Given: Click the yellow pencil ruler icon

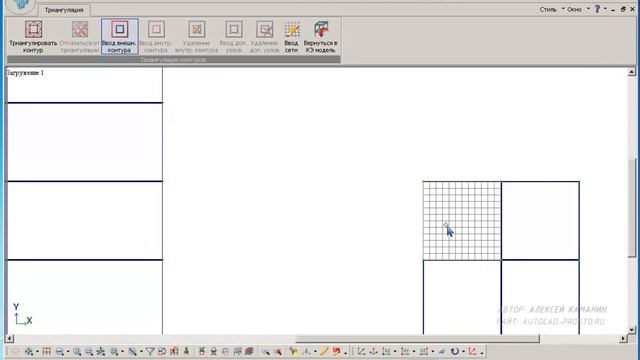Looking at the screenshot, I should (324, 351).
